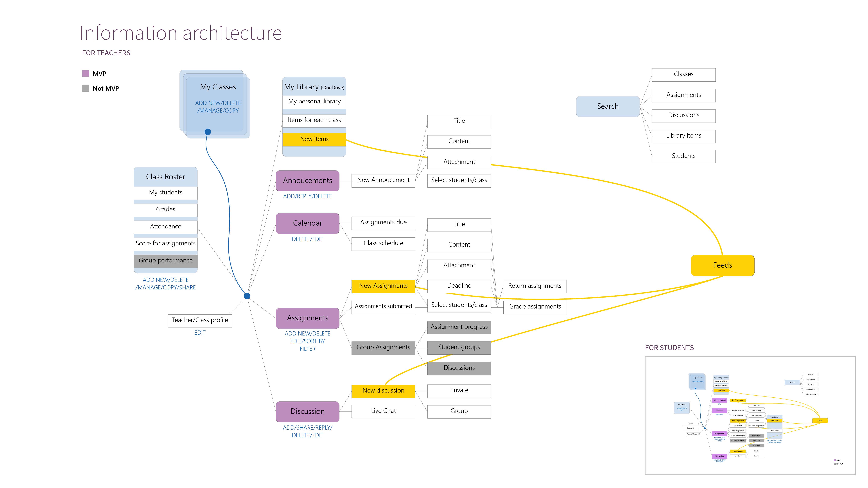This screenshot has height=488, width=868.
Task: Click ADD/REPLY/DELETE under Annoucements
Action: pos(308,196)
